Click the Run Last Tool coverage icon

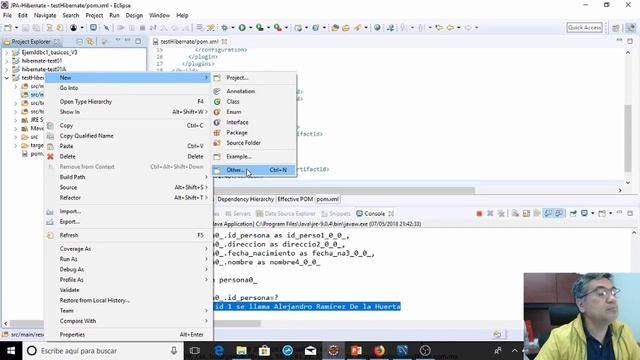260,28
